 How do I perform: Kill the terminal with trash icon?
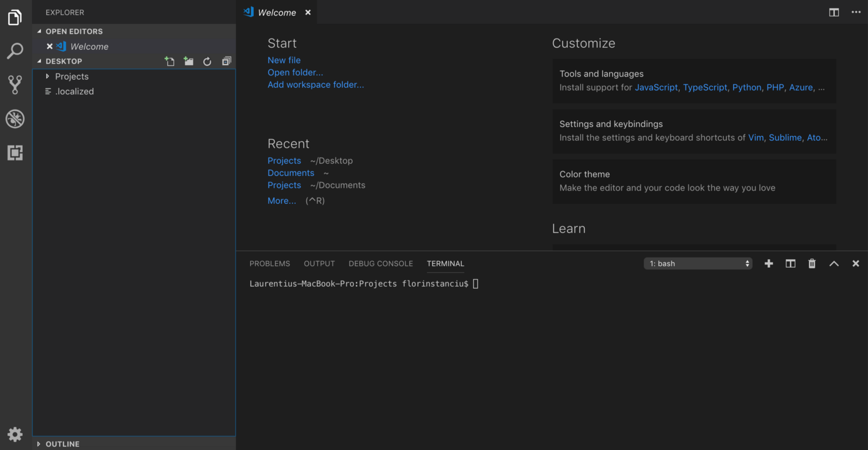coord(812,263)
